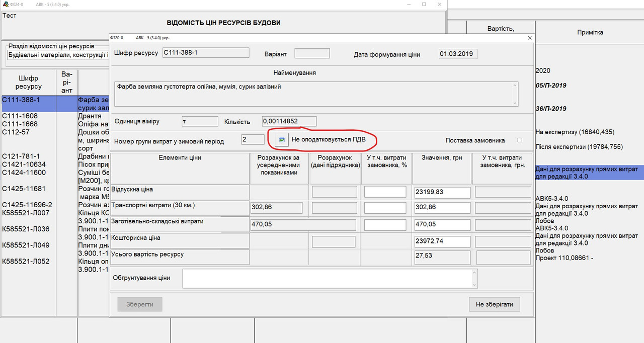Click total resource cost field 27,53

pyautogui.click(x=442, y=258)
